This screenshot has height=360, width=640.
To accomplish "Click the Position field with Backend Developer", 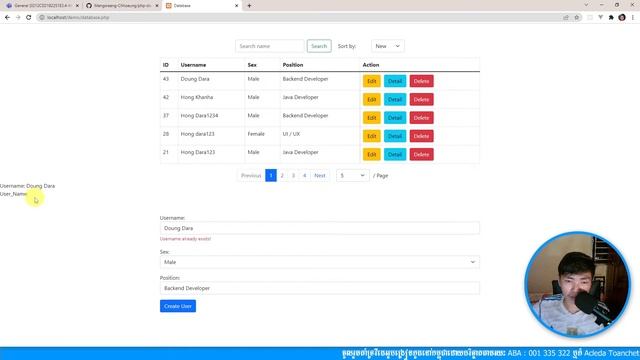I will click(x=320, y=288).
